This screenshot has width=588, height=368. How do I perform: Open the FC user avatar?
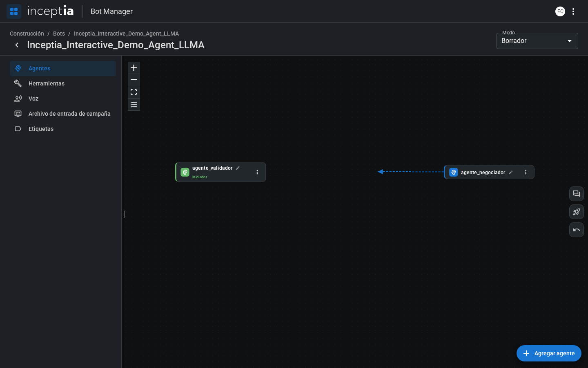pyautogui.click(x=560, y=11)
